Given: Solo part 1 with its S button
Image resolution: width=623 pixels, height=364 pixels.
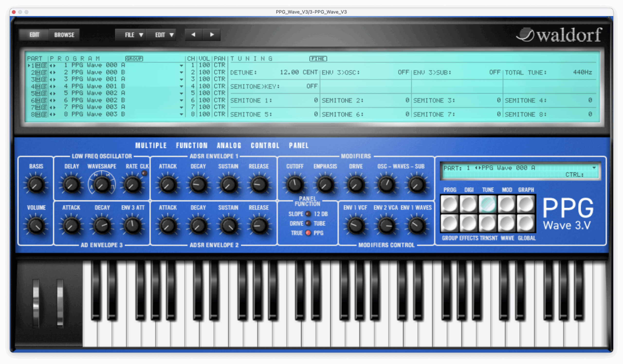Looking at the screenshot, I should [x=44, y=66].
